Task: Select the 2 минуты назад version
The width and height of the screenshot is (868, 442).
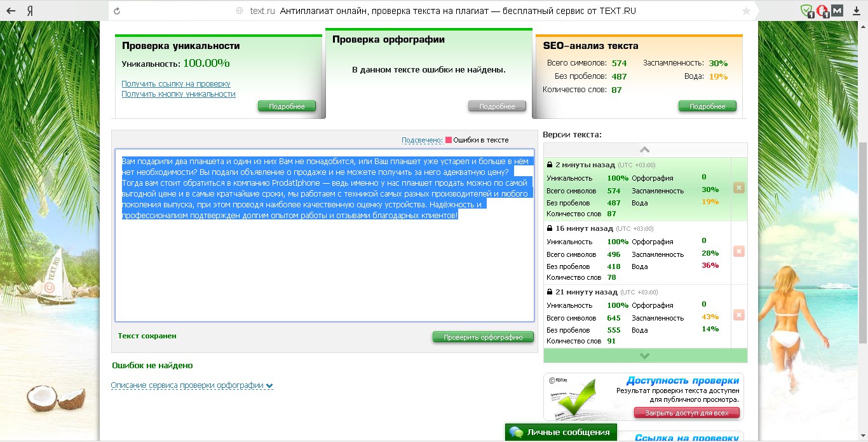Action: pos(637,189)
